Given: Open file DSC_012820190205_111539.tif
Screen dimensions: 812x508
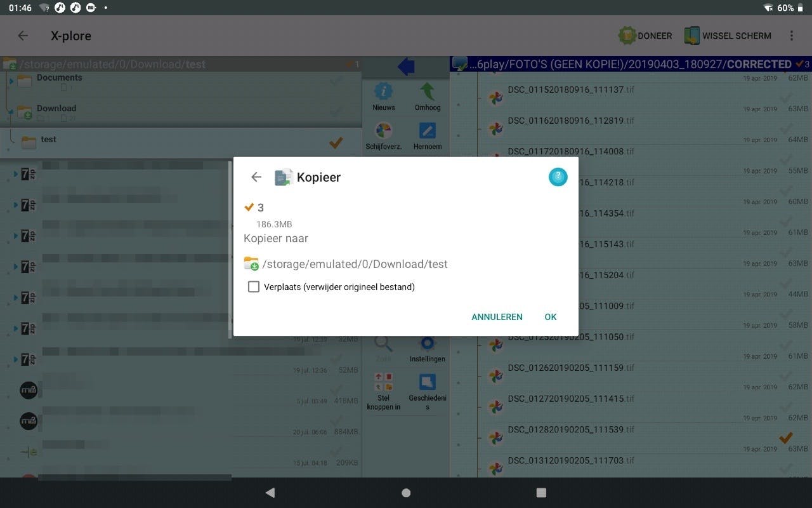Looking at the screenshot, I should [x=571, y=430].
